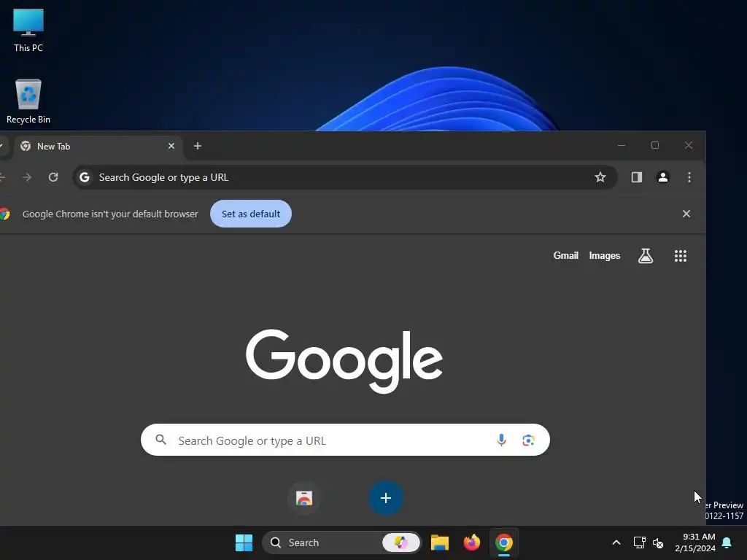Screen dimensions: 747x560
Task: Open This PC desktop icon
Action: [28, 30]
